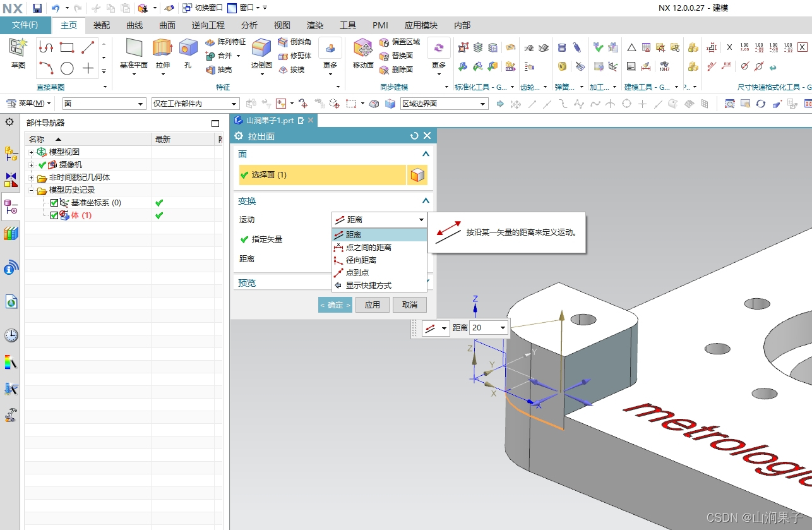Open 更多 under the feature group

[330, 57]
